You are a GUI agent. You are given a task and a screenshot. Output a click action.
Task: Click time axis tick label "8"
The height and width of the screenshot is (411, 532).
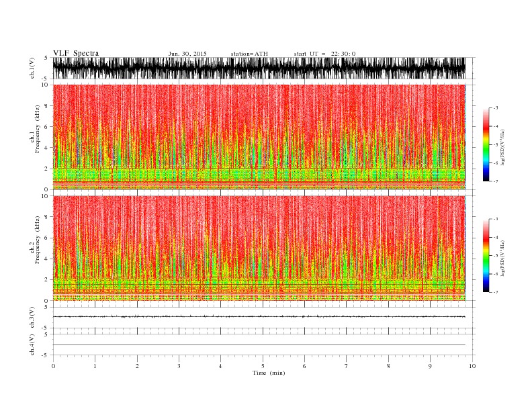click(388, 366)
